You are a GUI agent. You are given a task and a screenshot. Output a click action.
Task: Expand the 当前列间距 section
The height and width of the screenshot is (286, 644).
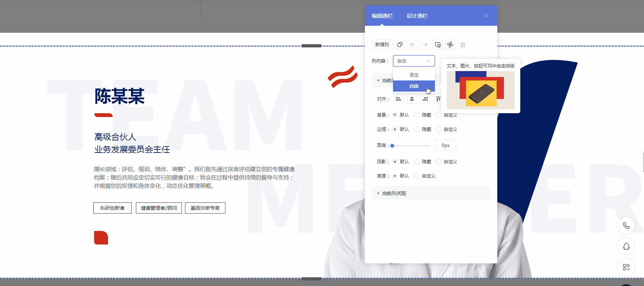[x=394, y=193]
